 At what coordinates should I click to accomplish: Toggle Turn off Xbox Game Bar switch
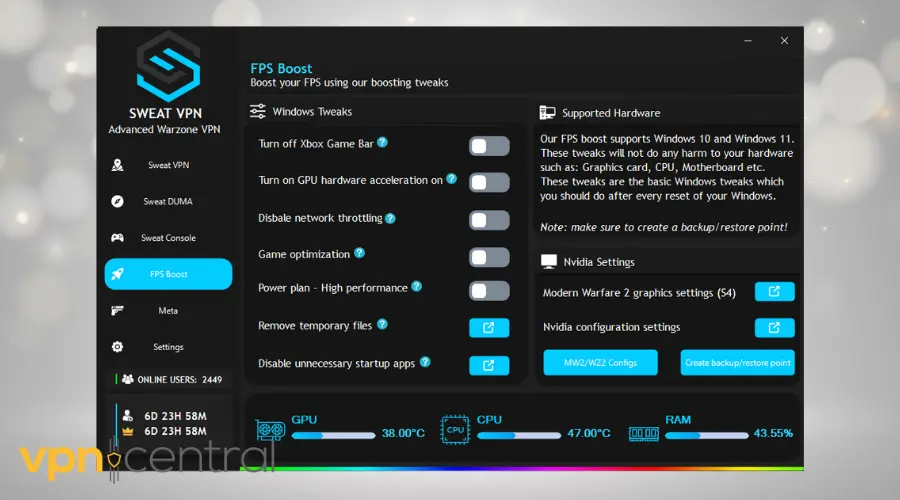pos(488,146)
